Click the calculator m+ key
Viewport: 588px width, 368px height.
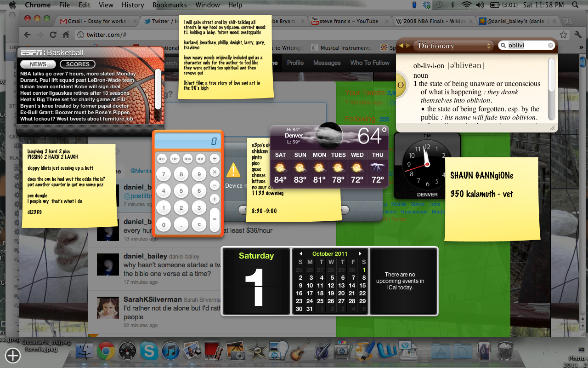(x=162, y=159)
